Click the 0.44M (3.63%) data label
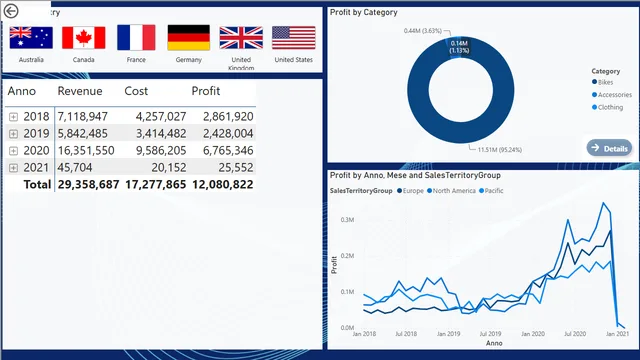This screenshot has height=360, width=640. point(422,31)
